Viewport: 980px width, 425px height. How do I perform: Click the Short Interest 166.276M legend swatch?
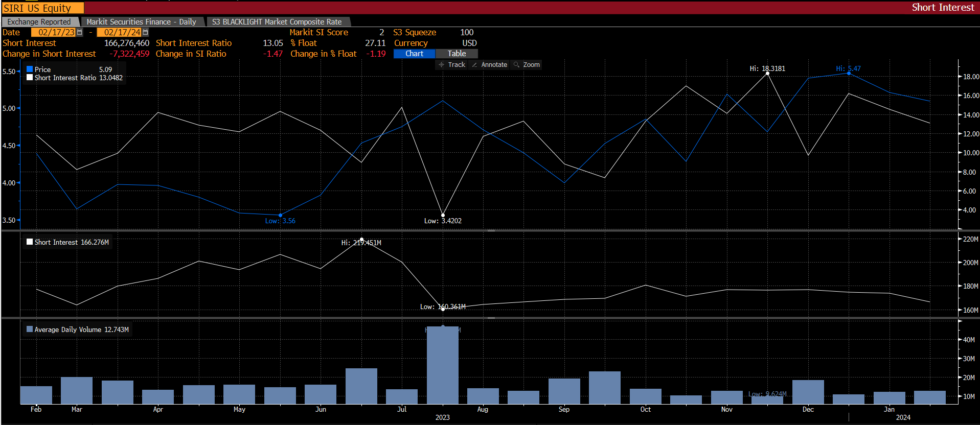point(30,242)
